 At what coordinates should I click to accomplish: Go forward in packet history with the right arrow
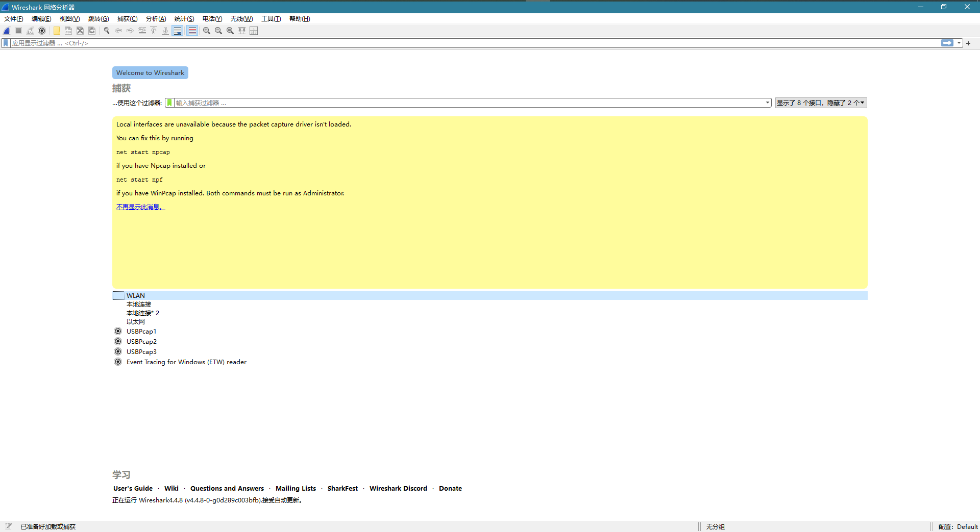(130, 31)
